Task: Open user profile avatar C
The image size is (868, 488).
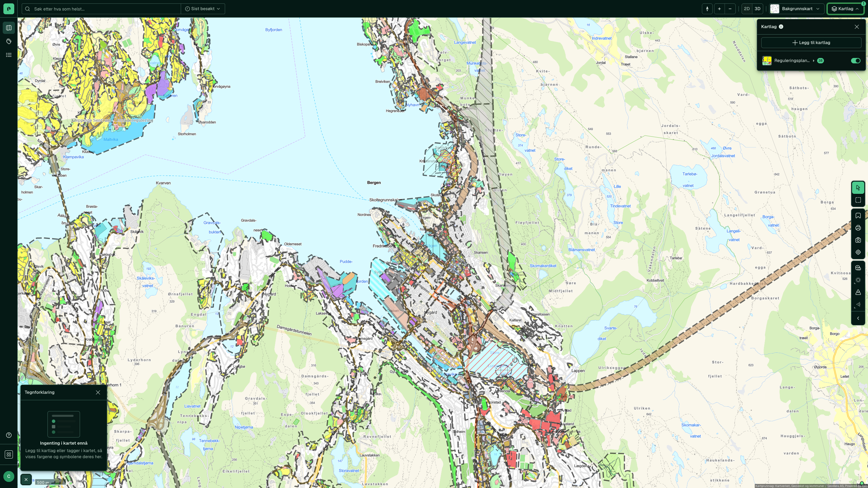Action: point(9,476)
